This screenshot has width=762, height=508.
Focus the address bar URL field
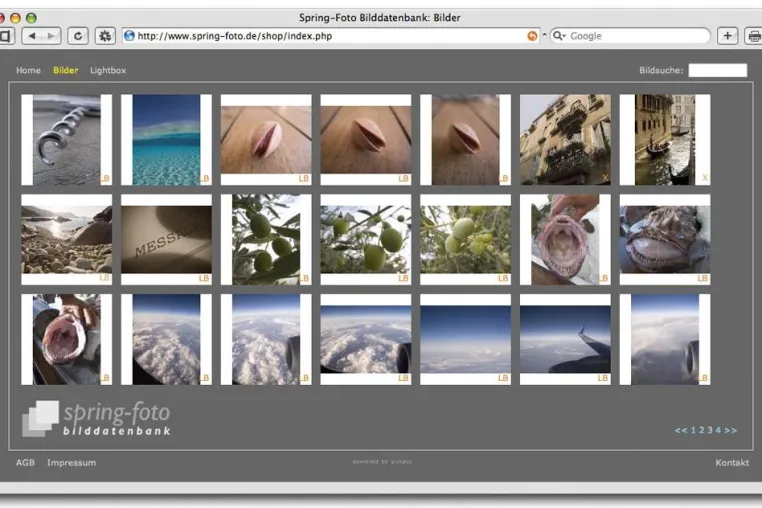point(331,35)
